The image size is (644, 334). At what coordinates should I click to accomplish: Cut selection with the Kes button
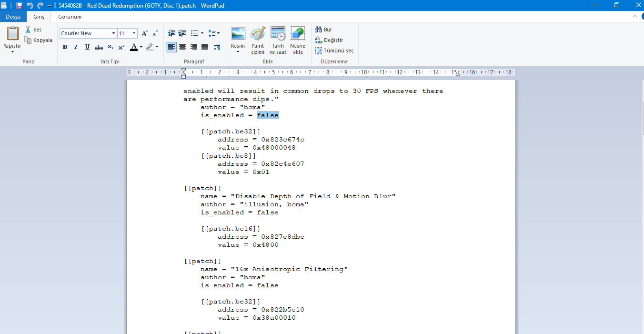pyautogui.click(x=33, y=30)
